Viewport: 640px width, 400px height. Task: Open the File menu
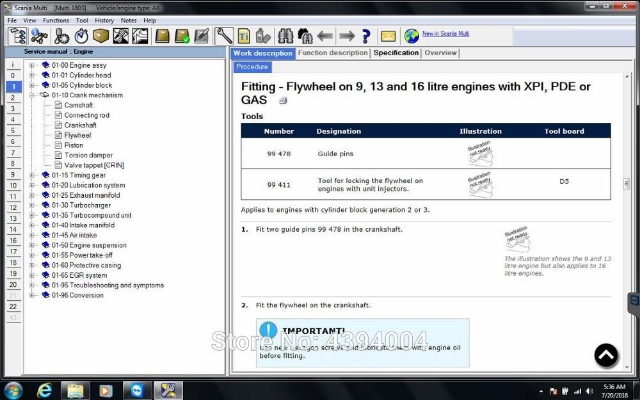pyautogui.click(x=12, y=20)
